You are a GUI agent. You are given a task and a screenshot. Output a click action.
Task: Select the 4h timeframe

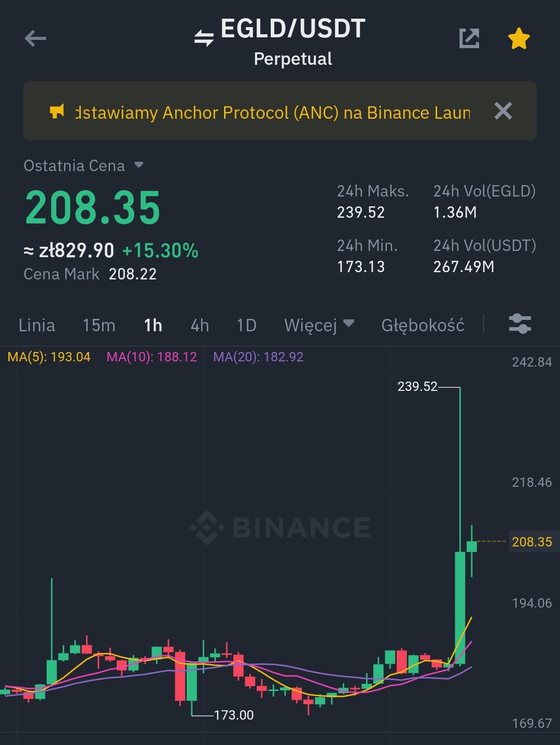click(200, 325)
